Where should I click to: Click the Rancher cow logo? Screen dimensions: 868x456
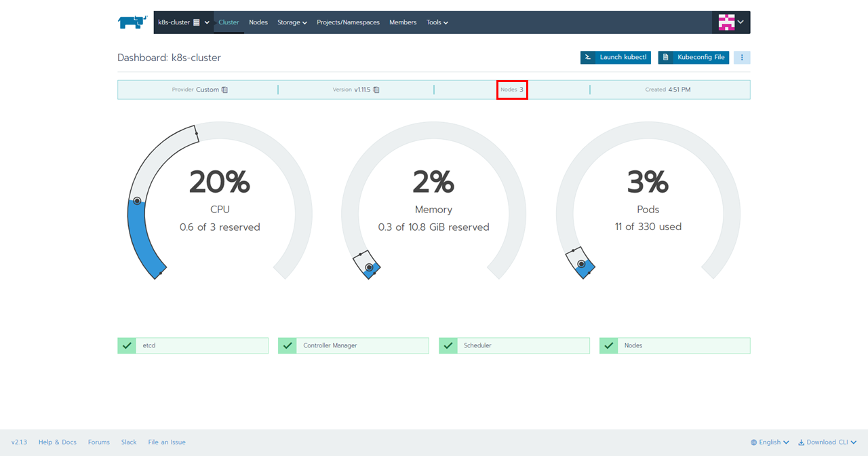132,22
